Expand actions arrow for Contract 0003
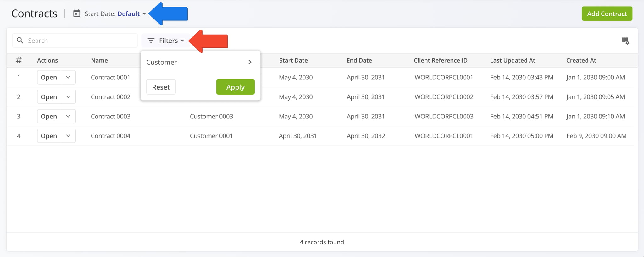 tap(68, 116)
